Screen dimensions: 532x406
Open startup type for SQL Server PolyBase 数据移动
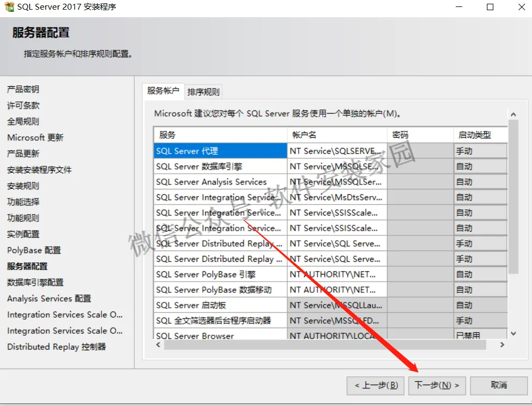pos(480,290)
